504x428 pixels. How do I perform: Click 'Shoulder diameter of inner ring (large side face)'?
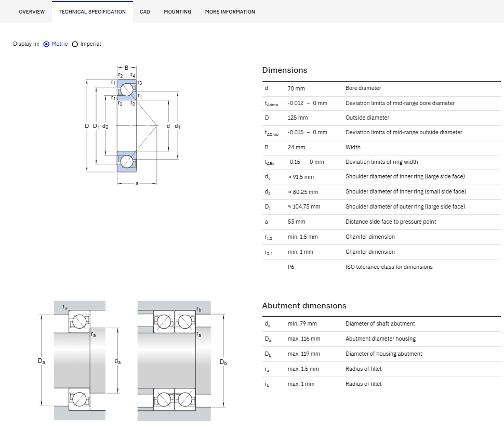pyautogui.click(x=405, y=177)
